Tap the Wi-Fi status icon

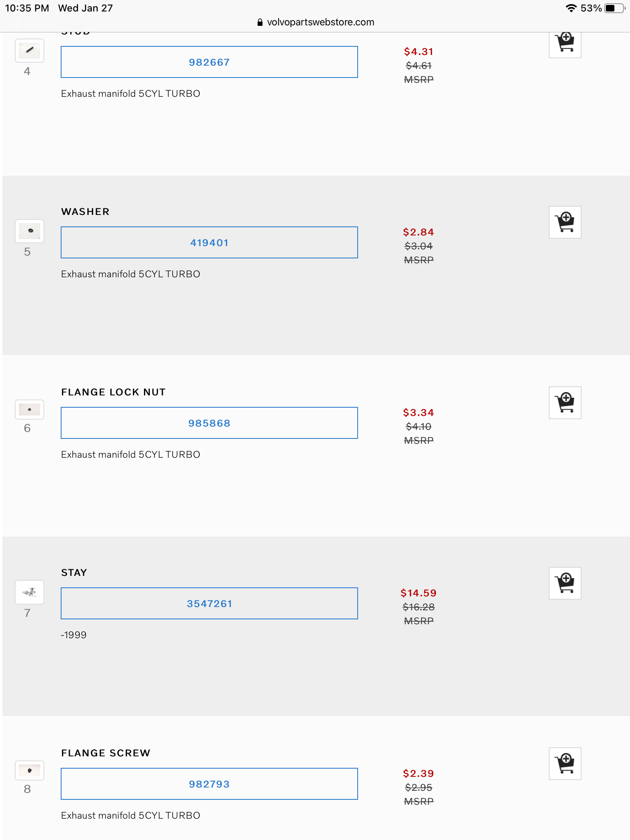[x=571, y=8]
